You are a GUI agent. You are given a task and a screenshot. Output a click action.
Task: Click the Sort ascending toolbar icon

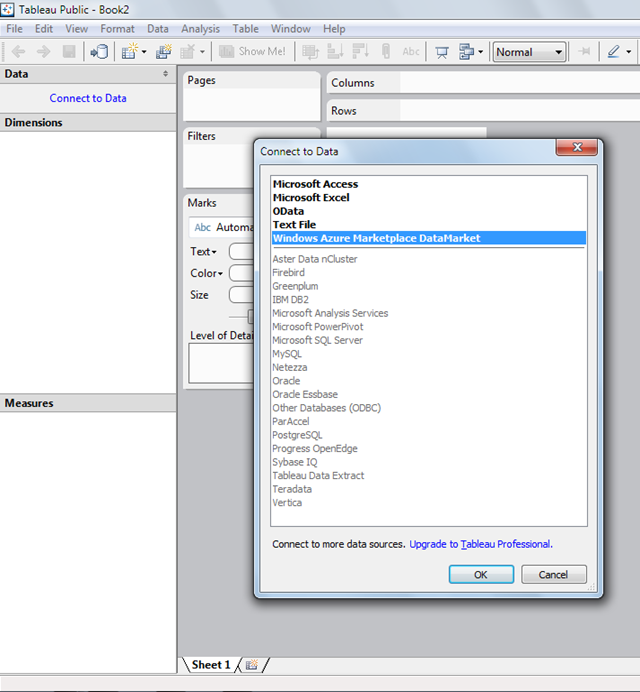coord(335,52)
